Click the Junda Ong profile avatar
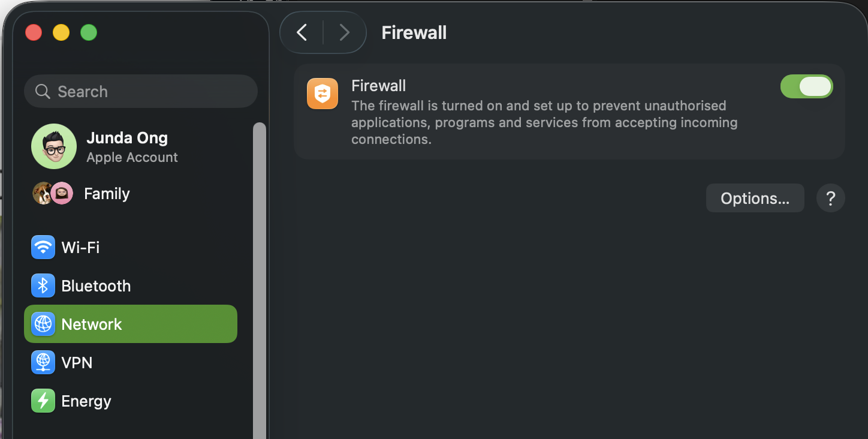Screen dimensions: 868x439 [x=54, y=146]
